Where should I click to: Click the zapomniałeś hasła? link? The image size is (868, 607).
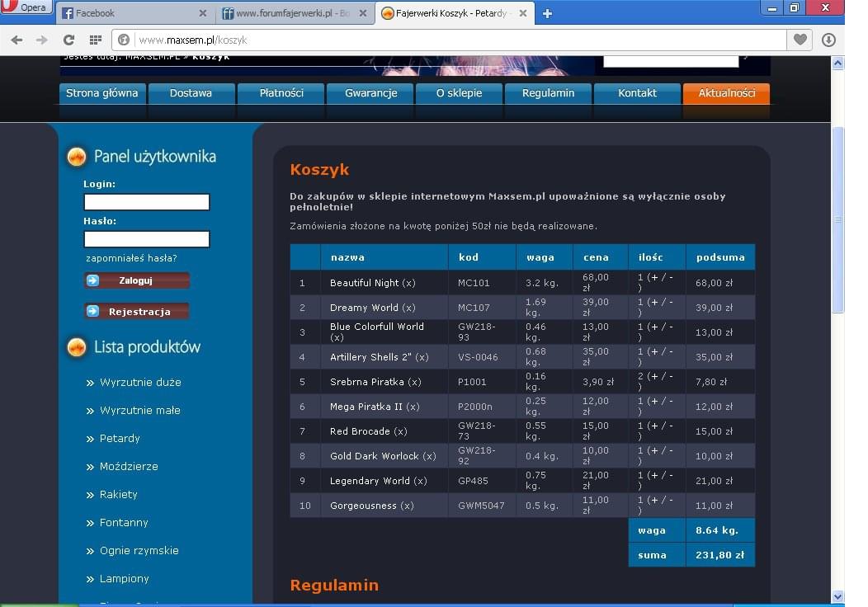131,258
